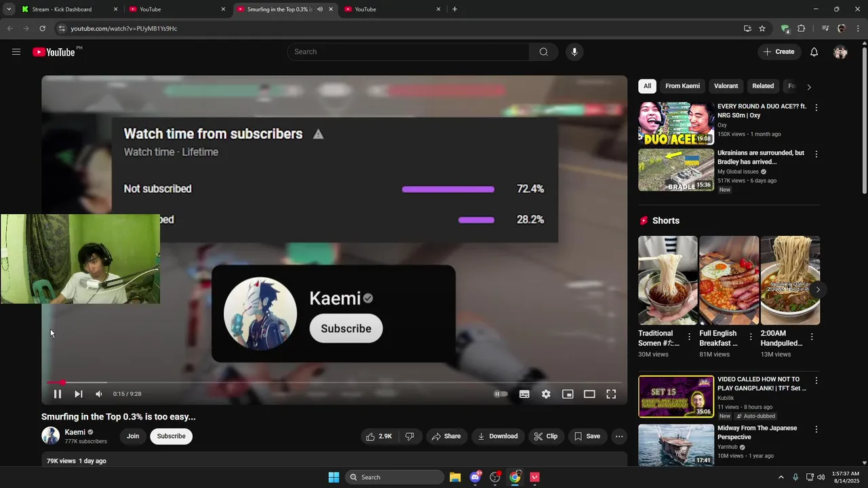Open the notifications bell

pyautogui.click(x=814, y=52)
